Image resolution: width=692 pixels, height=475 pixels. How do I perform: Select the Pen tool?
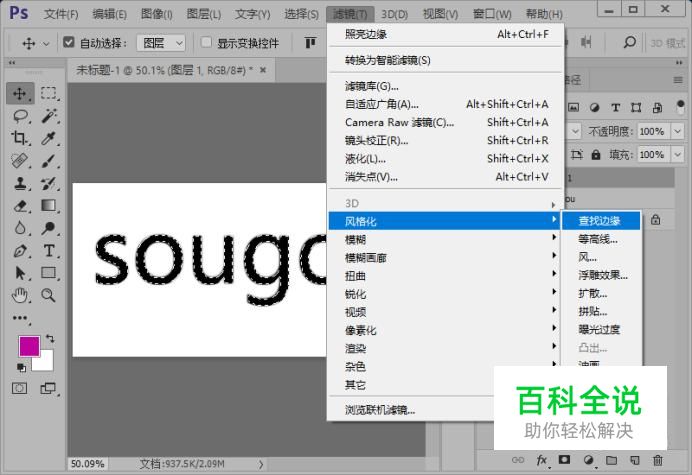coord(20,251)
